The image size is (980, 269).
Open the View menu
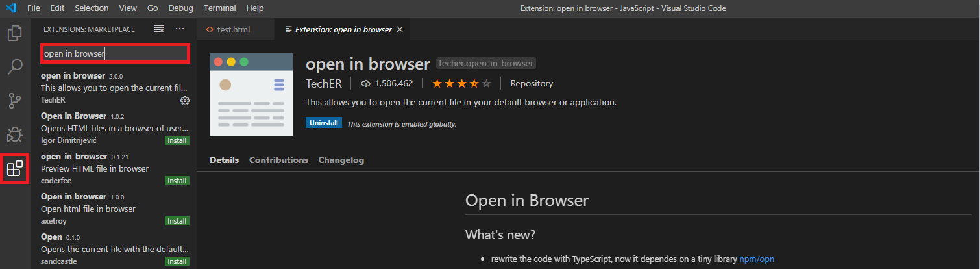[x=128, y=8]
